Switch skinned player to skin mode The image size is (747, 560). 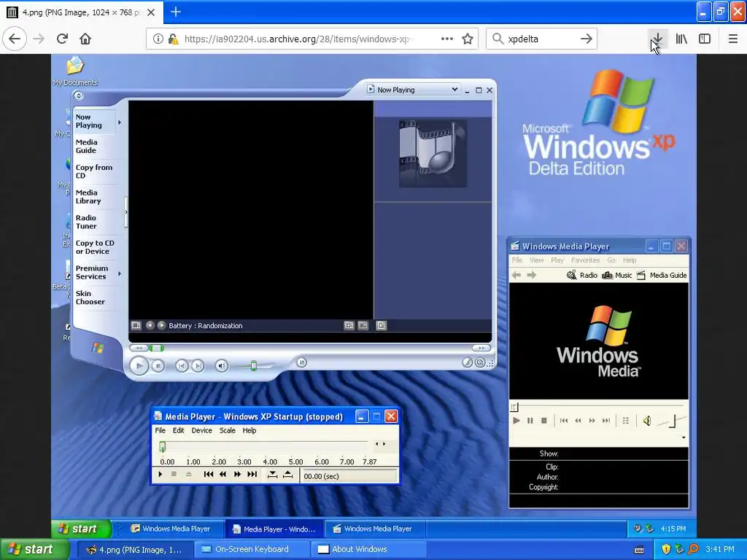click(x=480, y=363)
